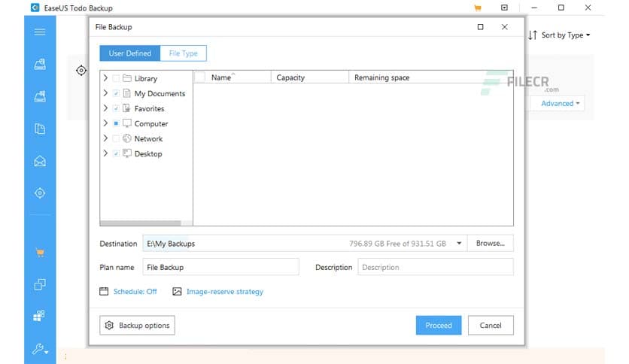Close the File Backup dialog
The height and width of the screenshot is (364, 629).
coord(505,27)
